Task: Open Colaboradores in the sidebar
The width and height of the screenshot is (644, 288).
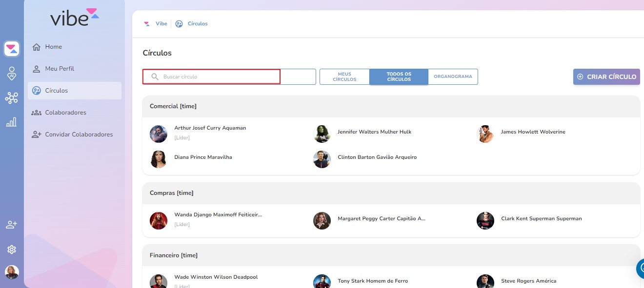Action: (75, 113)
